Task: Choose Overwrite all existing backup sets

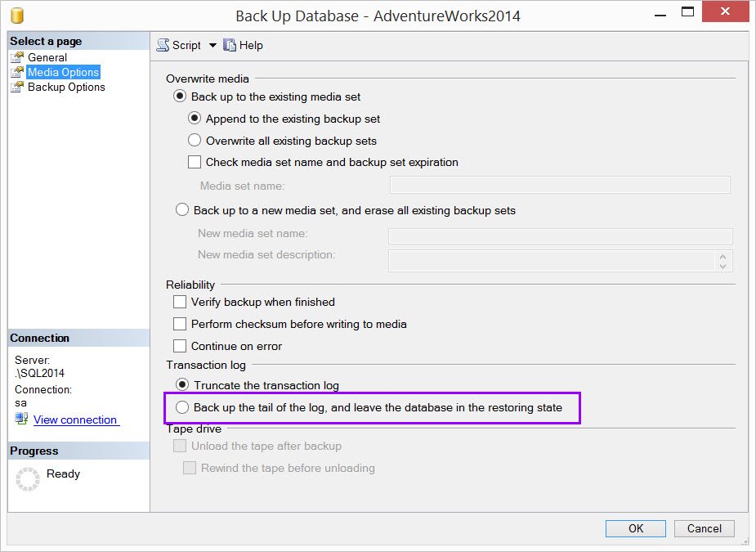Action: point(195,141)
